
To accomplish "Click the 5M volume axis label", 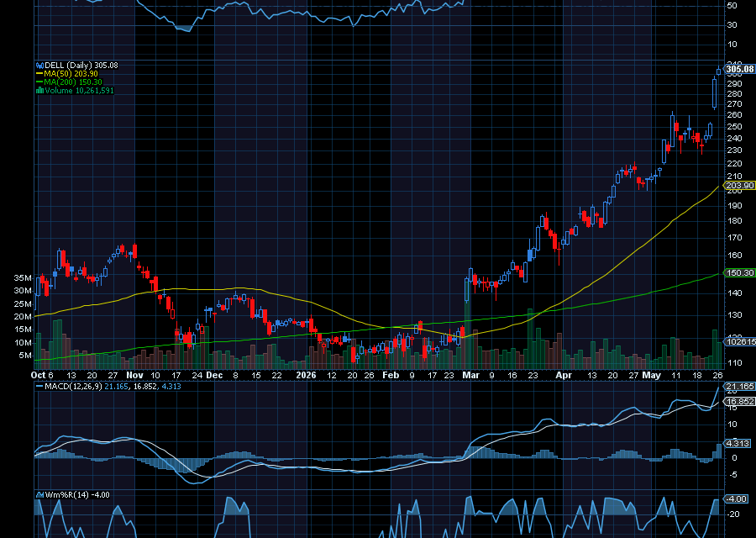I will click(25, 356).
